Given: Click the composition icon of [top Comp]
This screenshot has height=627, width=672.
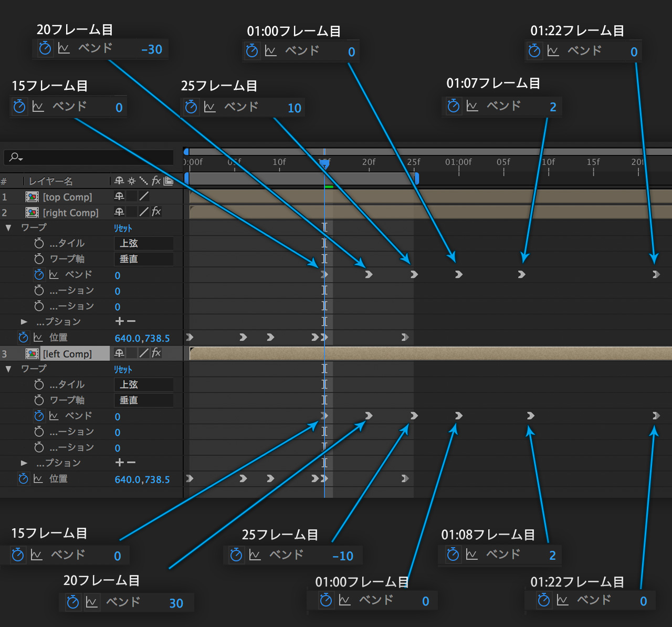Looking at the screenshot, I should (x=32, y=197).
